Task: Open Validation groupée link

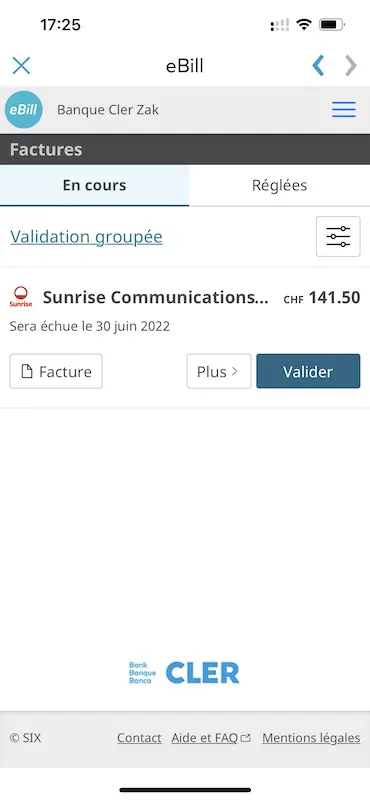Action: [86, 237]
